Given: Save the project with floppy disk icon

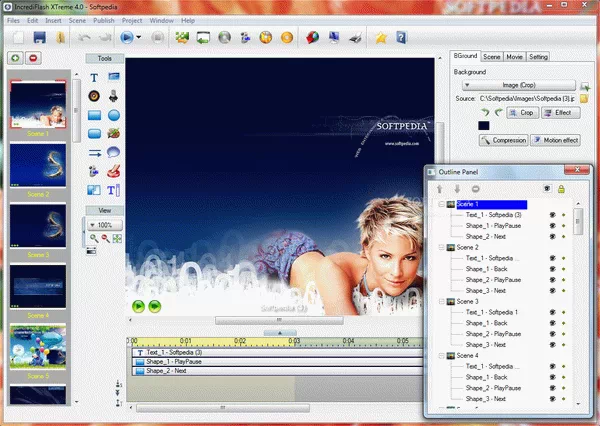Looking at the screenshot, I should [39, 38].
